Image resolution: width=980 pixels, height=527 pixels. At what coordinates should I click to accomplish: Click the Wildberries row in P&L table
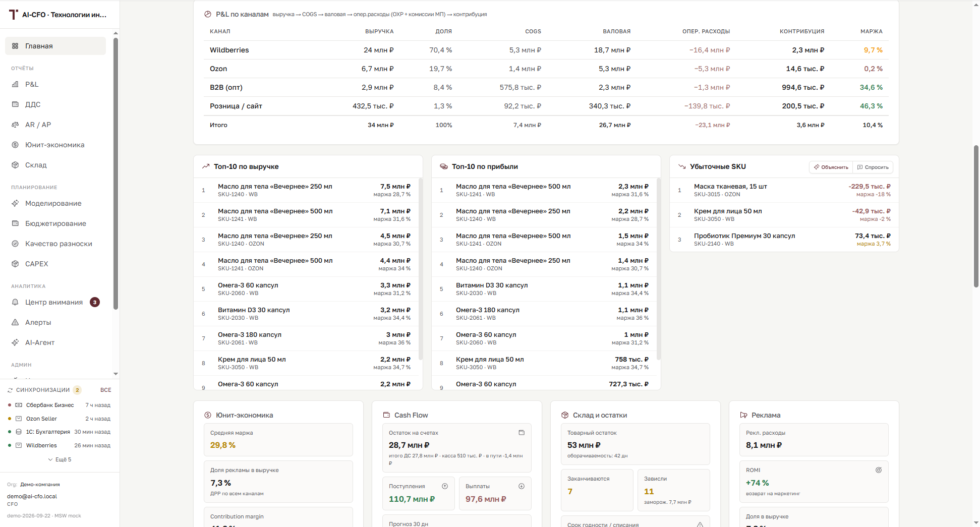tap(546, 50)
